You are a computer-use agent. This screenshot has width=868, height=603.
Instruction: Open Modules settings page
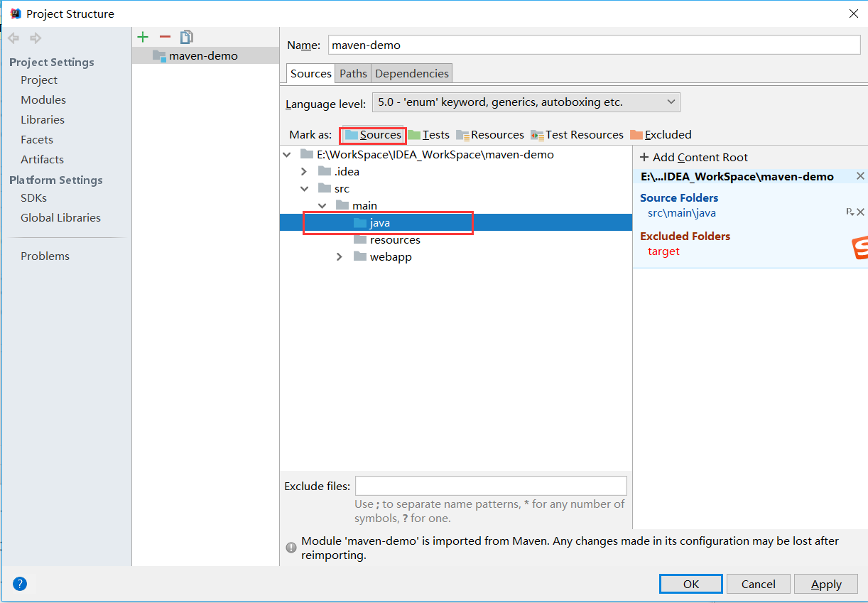click(x=43, y=100)
